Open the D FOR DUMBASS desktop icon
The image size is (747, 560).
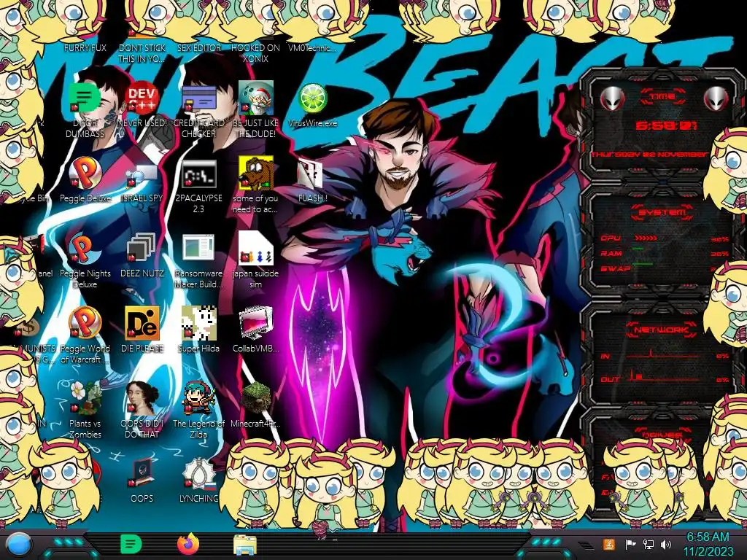tap(85, 98)
